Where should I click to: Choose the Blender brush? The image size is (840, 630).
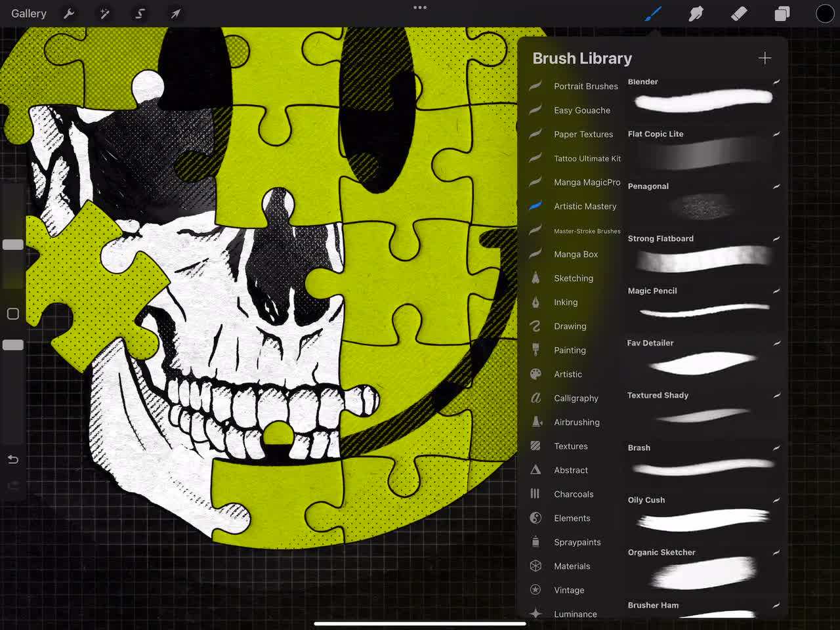tap(704, 97)
